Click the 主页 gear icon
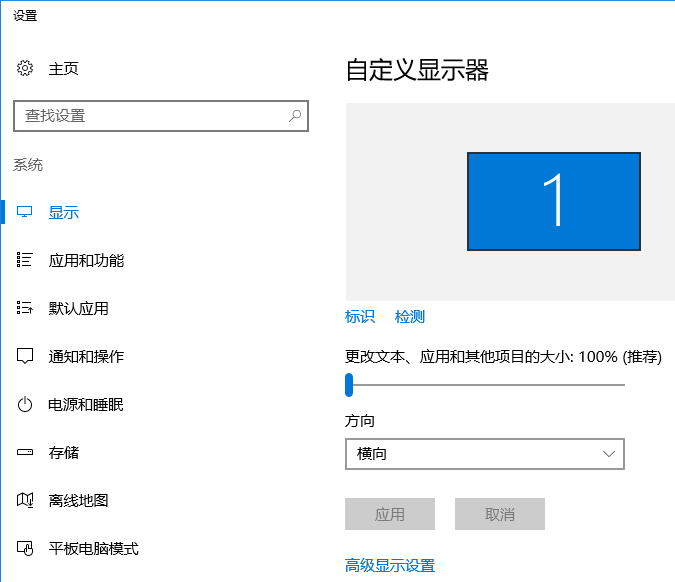This screenshot has width=675, height=582. click(x=25, y=69)
